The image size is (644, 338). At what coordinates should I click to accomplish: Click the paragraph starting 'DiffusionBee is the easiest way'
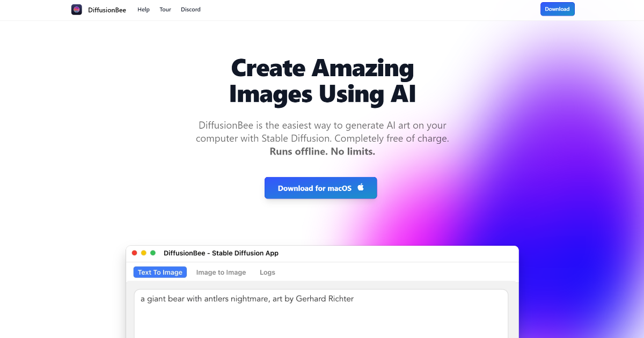322,132
